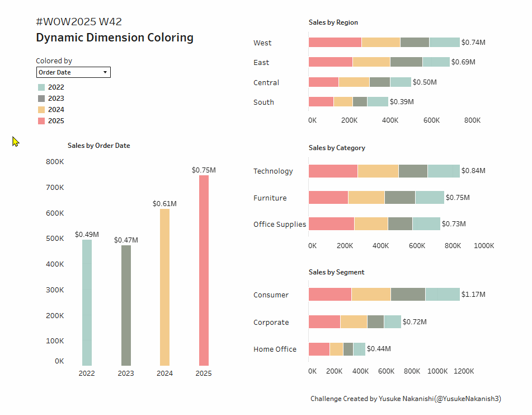
Task: Highlight the 2025 legend entry
Action: [55, 121]
